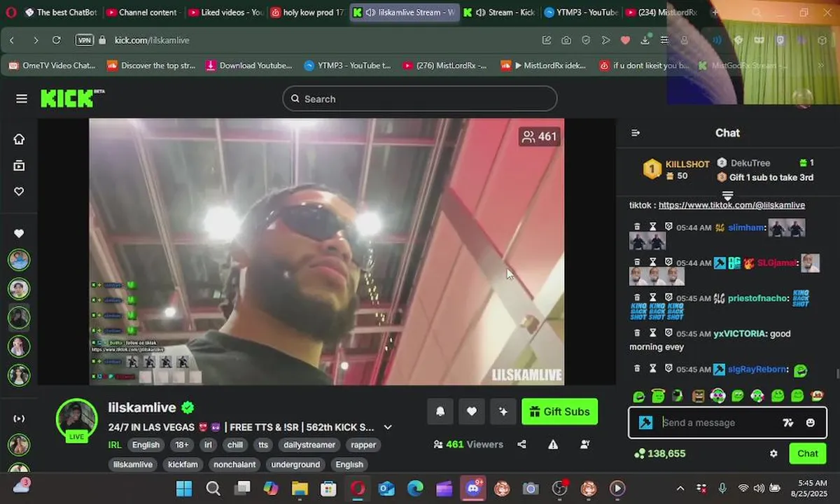Collapse the chat panel using the arrow icon
This screenshot has height=504, width=840.
[x=636, y=133]
